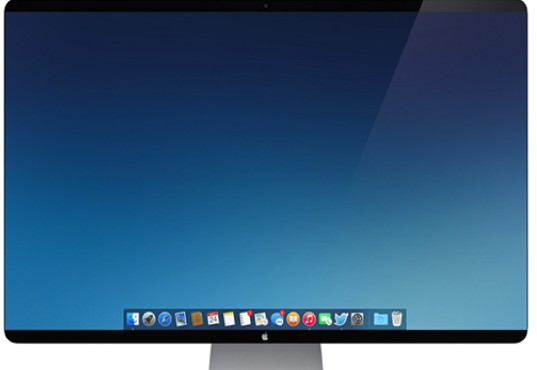The width and height of the screenshot is (537, 370).
Task: Click the red badge on Messages
Action: tap(282, 313)
